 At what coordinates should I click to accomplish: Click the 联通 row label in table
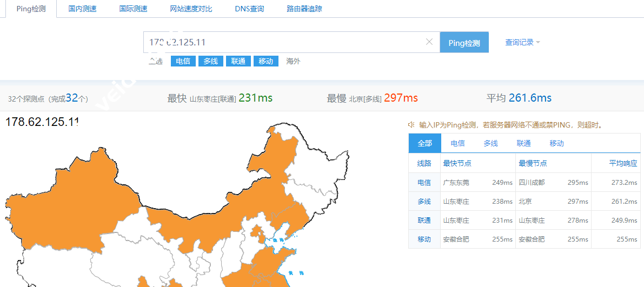click(424, 220)
